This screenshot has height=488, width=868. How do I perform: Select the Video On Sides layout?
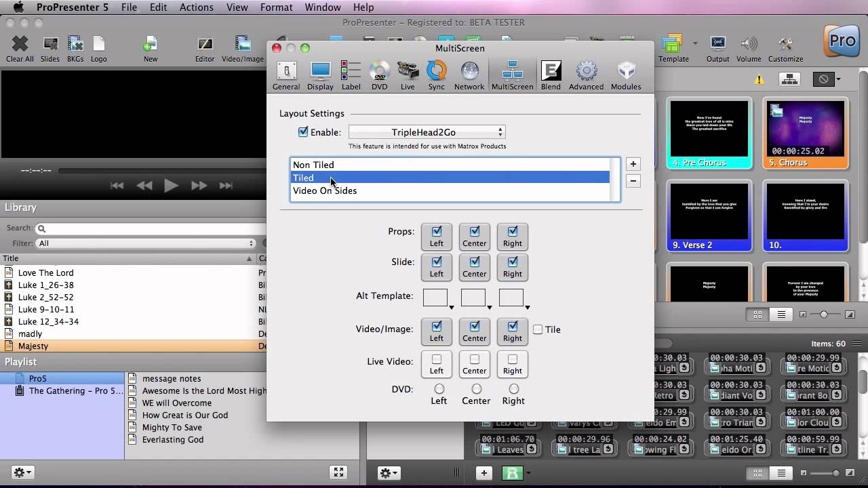pyautogui.click(x=450, y=190)
